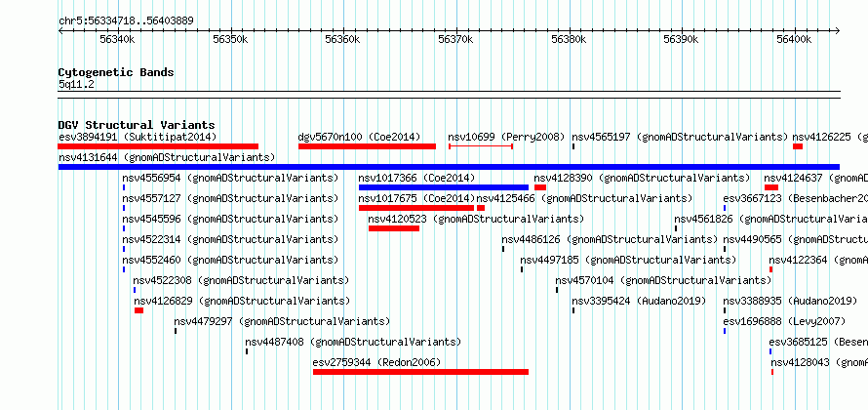The height and width of the screenshot is (410, 868).
Task: Open esv1696888 (Levy2007) label
Action: point(785,321)
